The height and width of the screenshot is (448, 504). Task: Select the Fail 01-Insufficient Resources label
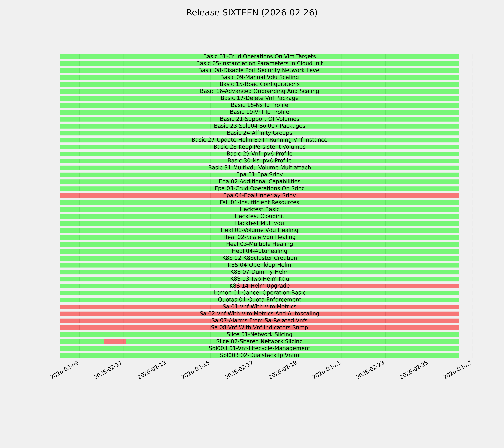259,202
